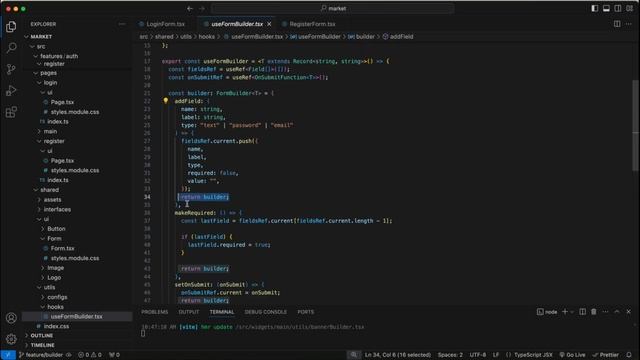
Task: Open the PROBLEMS panel tab
Action: pyautogui.click(x=155, y=312)
